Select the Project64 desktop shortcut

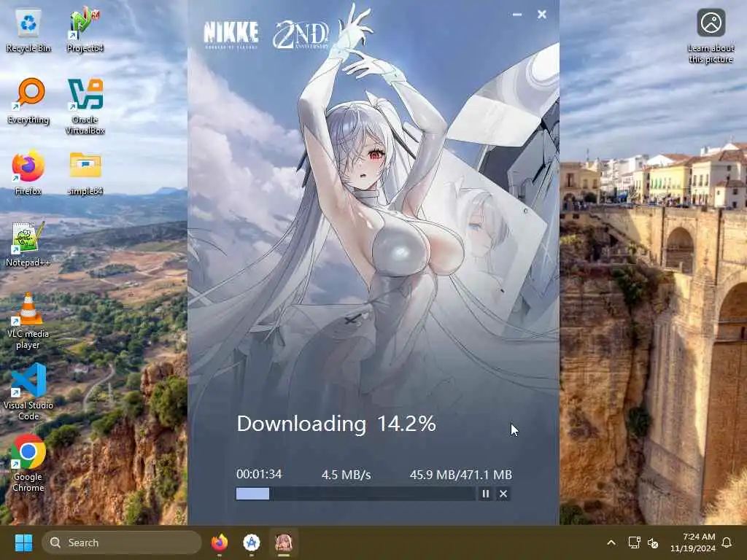click(85, 31)
